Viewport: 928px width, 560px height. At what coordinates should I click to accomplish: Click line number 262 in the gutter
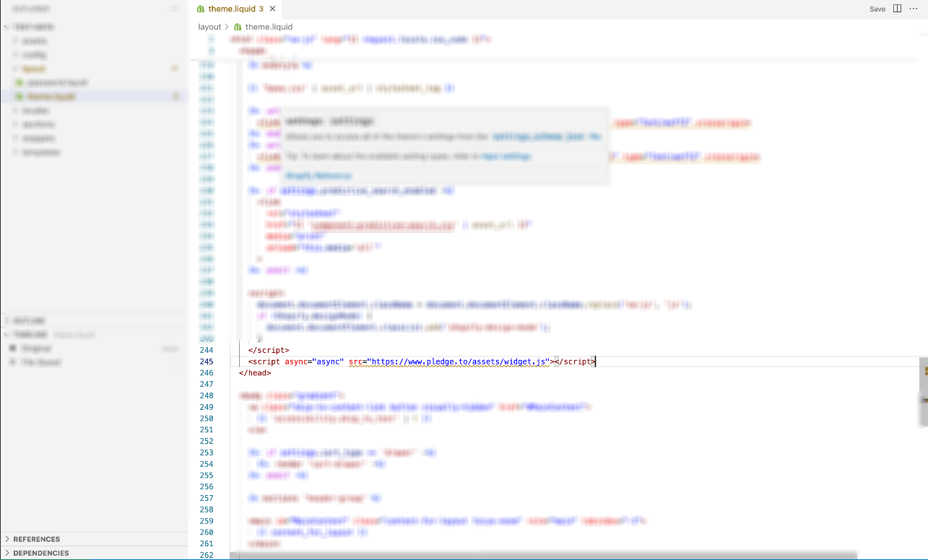207,555
